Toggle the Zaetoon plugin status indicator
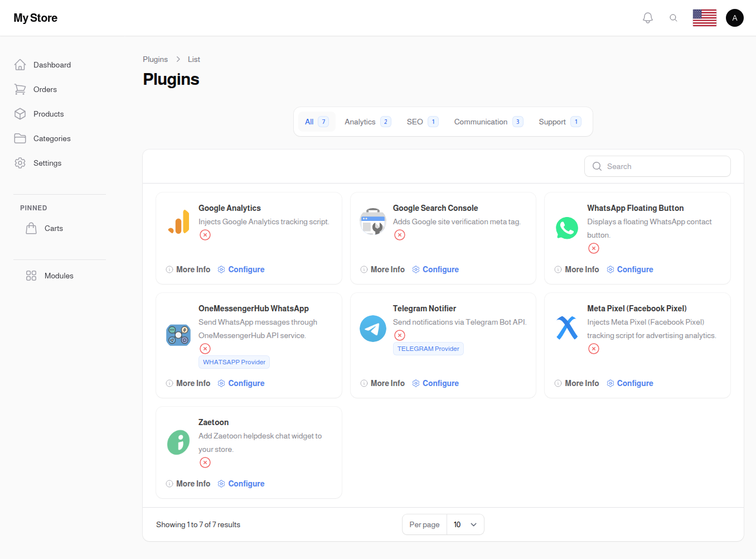 (x=205, y=462)
